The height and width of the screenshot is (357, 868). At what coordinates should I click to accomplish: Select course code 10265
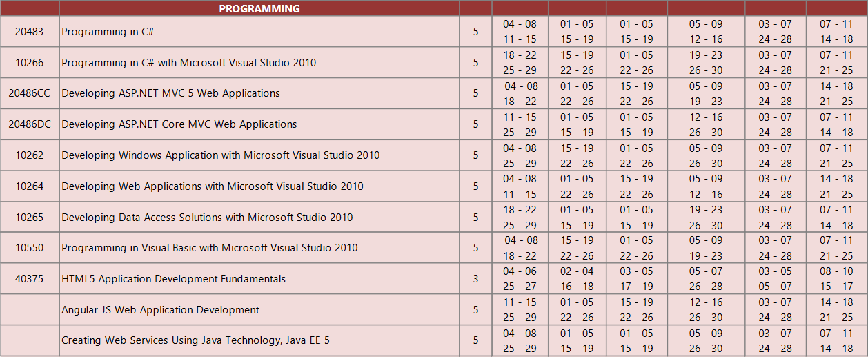click(30, 218)
